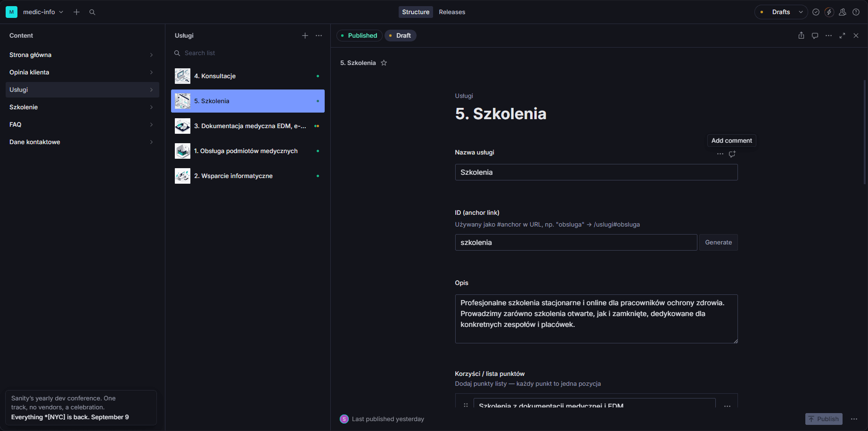Image resolution: width=868 pixels, height=431 pixels.
Task: Open Nazwa usługi field actions menu
Action: coord(720,154)
